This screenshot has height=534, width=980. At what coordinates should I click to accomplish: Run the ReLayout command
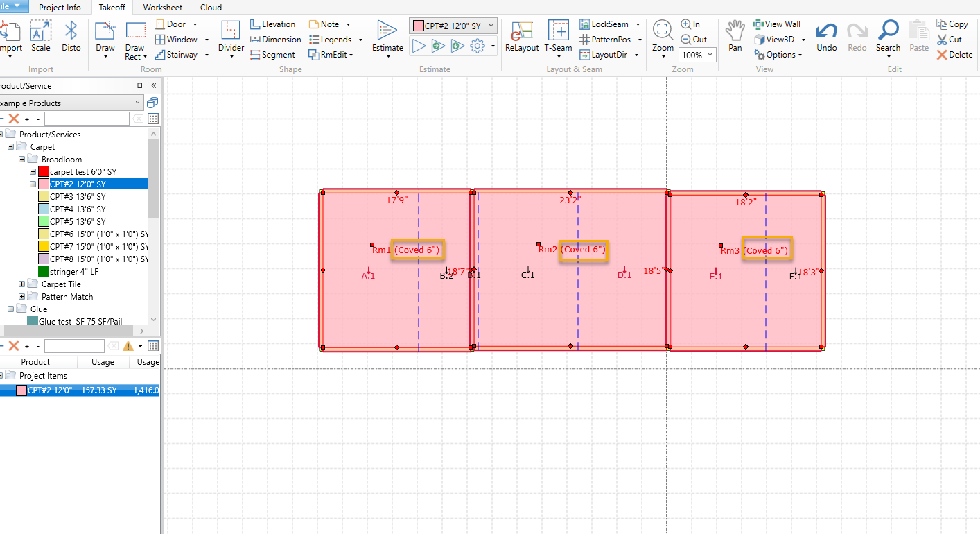pyautogui.click(x=522, y=37)
